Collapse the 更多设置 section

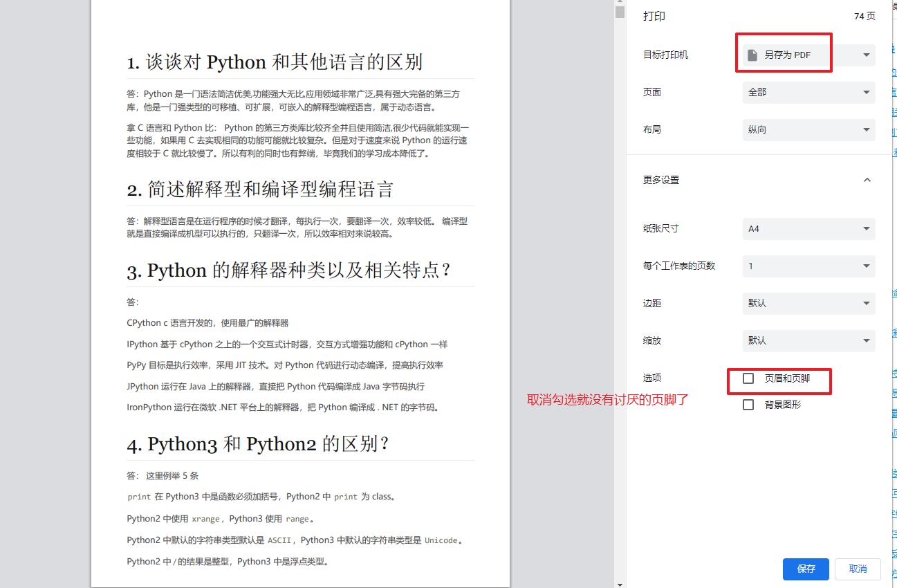867,179
